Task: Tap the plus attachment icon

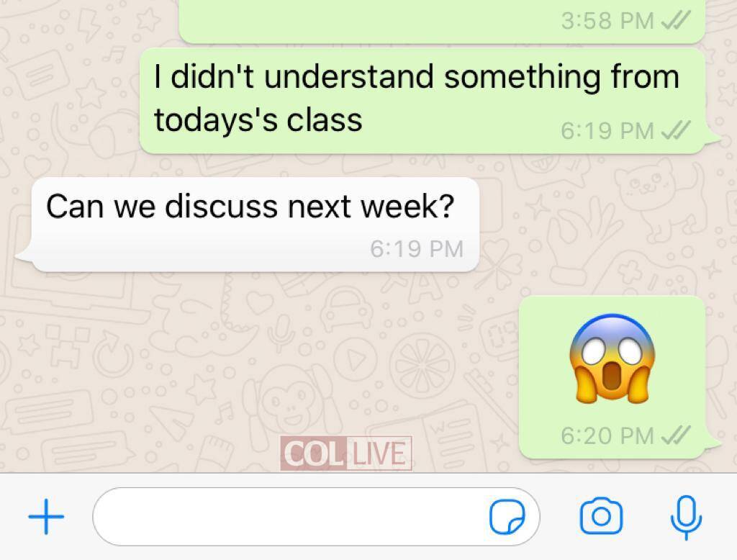Action: [46, 517]
